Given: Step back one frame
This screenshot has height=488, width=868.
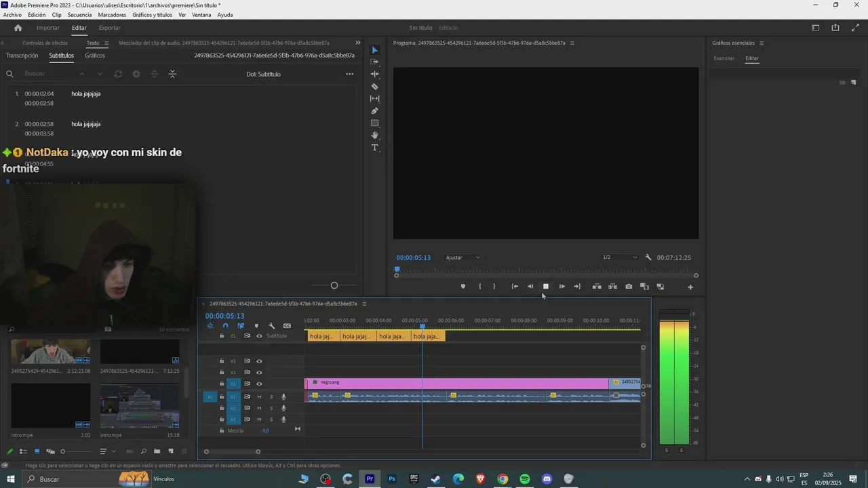Looking at the screenshot, I should (530, 287).
